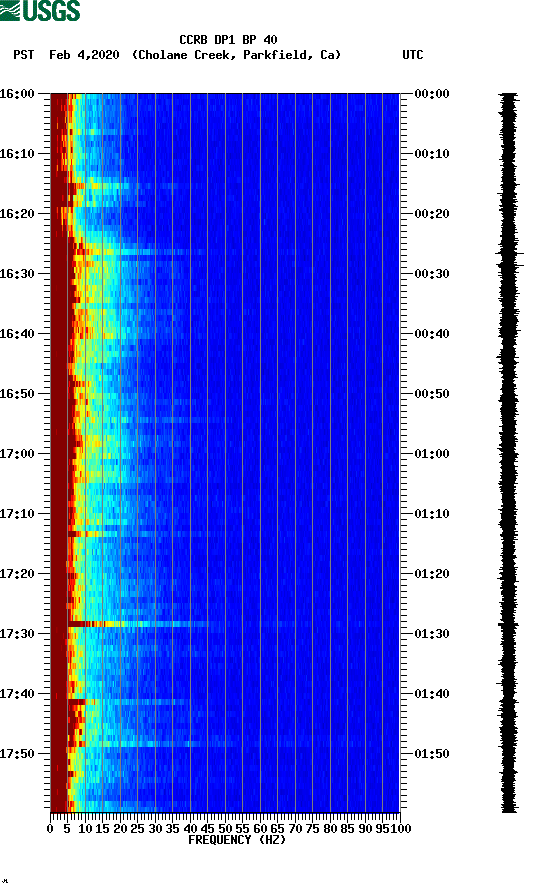552x892 pixels.
Task: Click the 25 Hz frequency axis label
Action: pyautogui.click(x=137, y=829)
